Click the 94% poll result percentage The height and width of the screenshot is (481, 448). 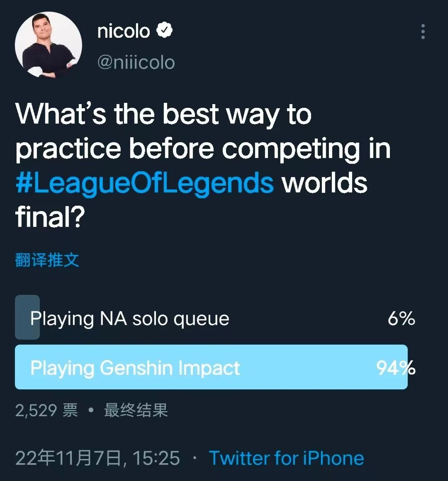coord(395,368)
